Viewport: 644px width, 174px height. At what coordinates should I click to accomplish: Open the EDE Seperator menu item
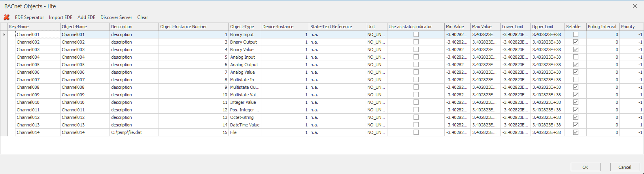[30, 17]
